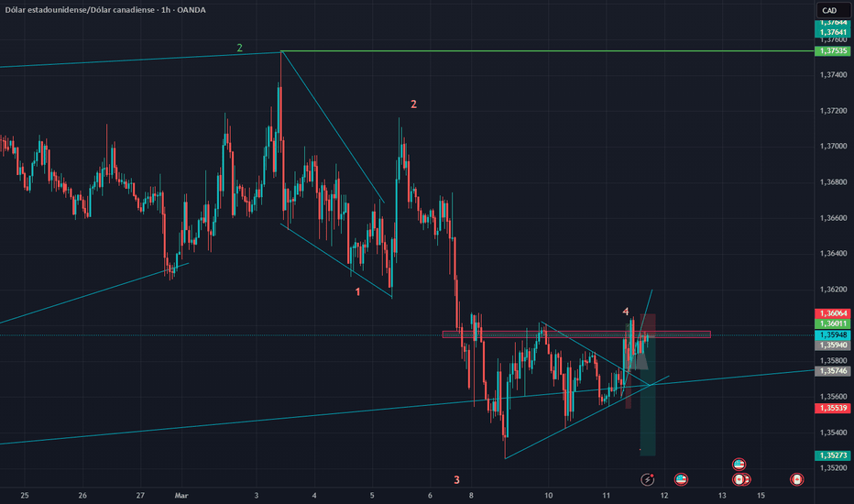Click date 27 on the time axis
Screen dimensions: 854x504
(140, 496)
